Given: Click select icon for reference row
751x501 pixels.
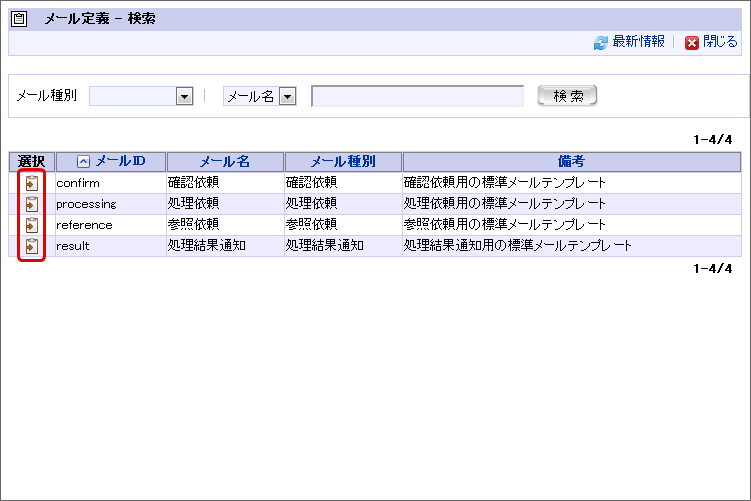Looking at the screenshot, I should click(x=32, y=225).
